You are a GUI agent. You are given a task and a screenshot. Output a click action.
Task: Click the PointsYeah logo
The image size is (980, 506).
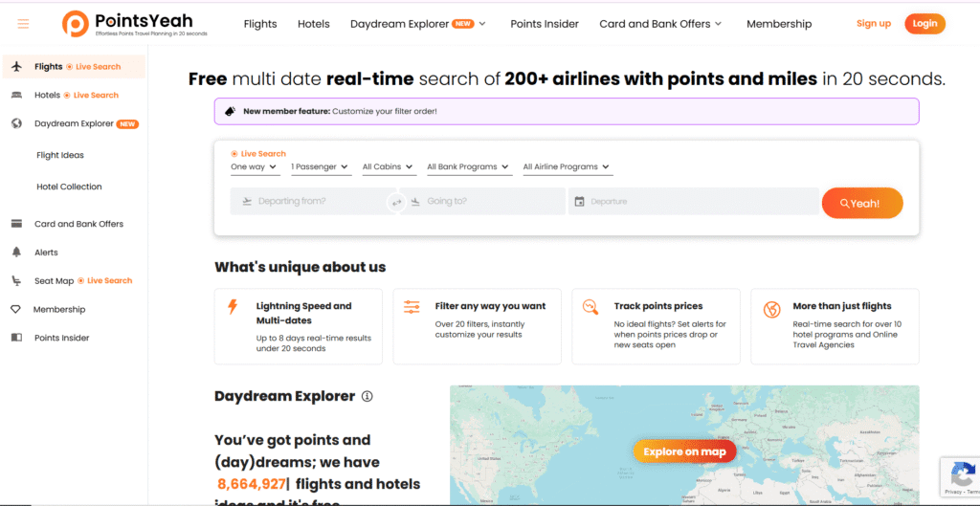[x=134, y=24]
